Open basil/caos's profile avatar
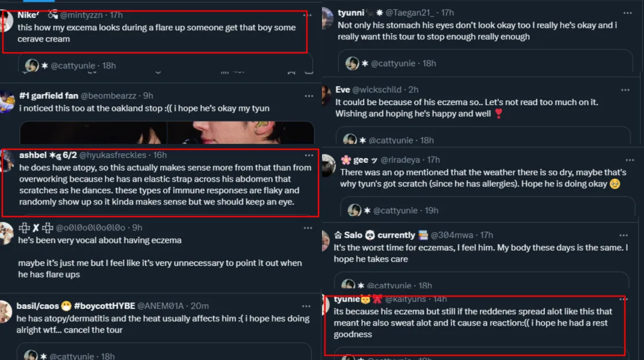644x360 pixels. pos(7,312)
